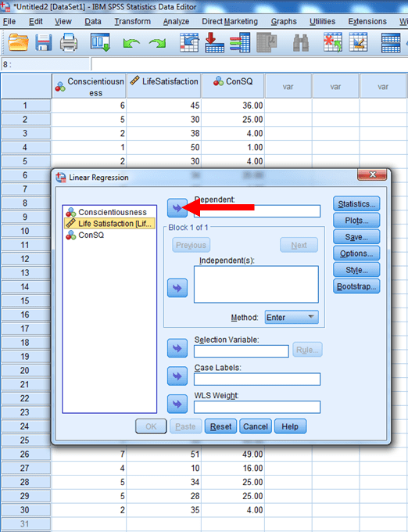Click LifeSatisfaction value 45 in row 1
Screen dimensions: 408x532
point(164,106)
